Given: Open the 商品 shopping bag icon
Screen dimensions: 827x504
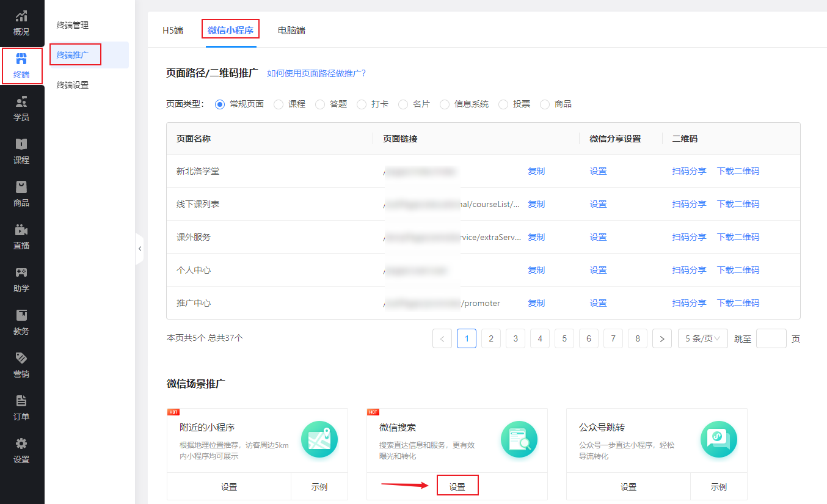Looking at the screenshot, I should pyautogui.click(x=21, y=188).
